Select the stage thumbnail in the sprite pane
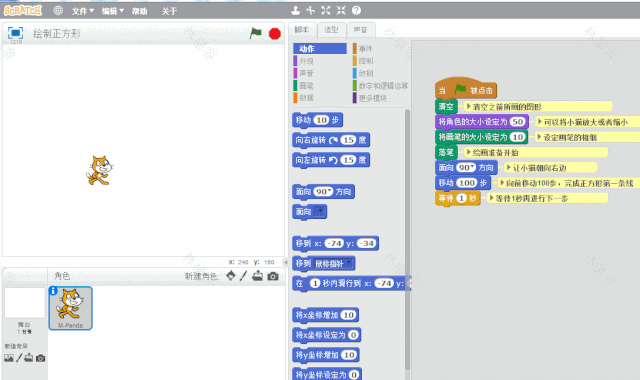The height and width of the screenshot is (380, 640). 24,303
